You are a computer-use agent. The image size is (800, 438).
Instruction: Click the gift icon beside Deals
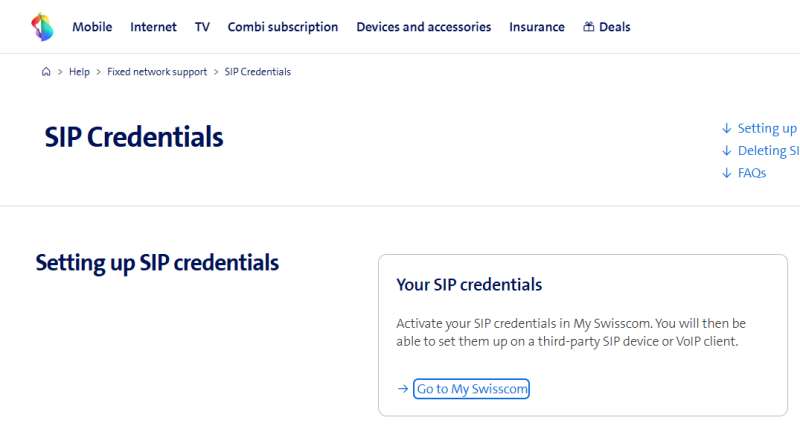click(x=589, y=27)
